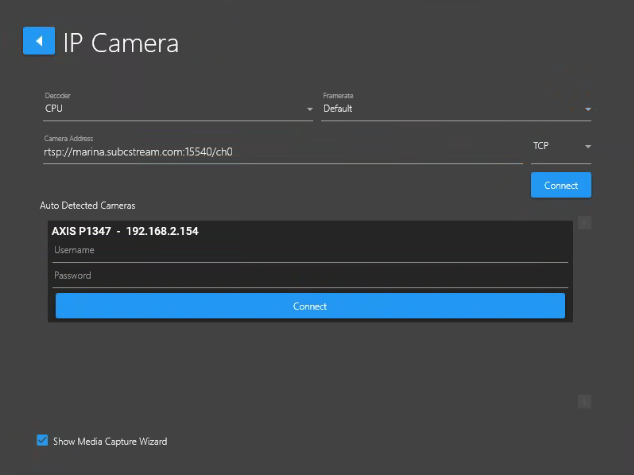634x475 pixels.
Task: Click the blue back arrow icon
Action: click(x=39, y=41)
